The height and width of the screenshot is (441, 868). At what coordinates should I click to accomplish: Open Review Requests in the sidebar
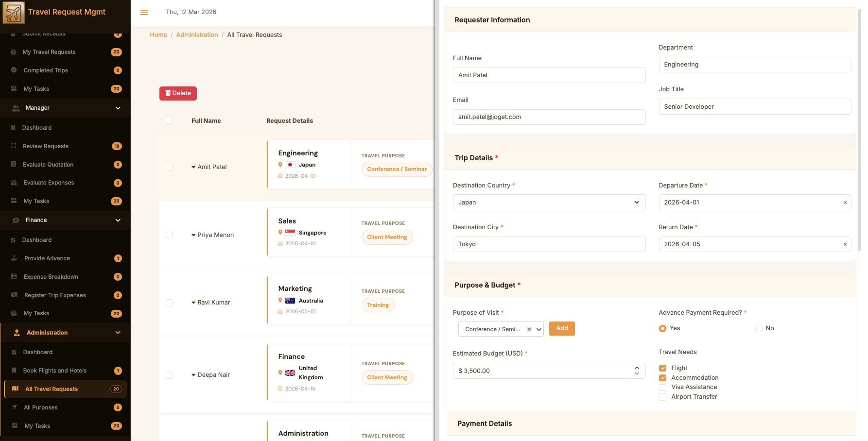click(x=46, y=146)
